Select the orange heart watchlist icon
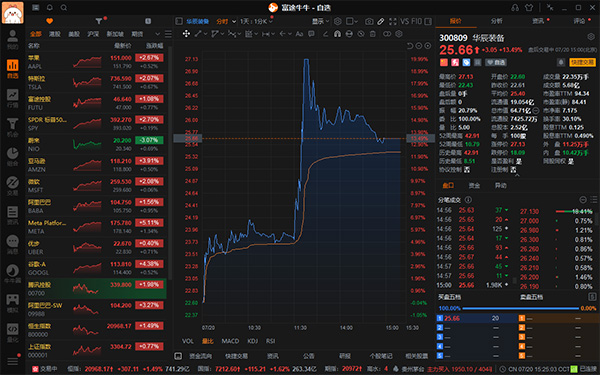This screenshot has height=375, width=600. tap(49, 21)
